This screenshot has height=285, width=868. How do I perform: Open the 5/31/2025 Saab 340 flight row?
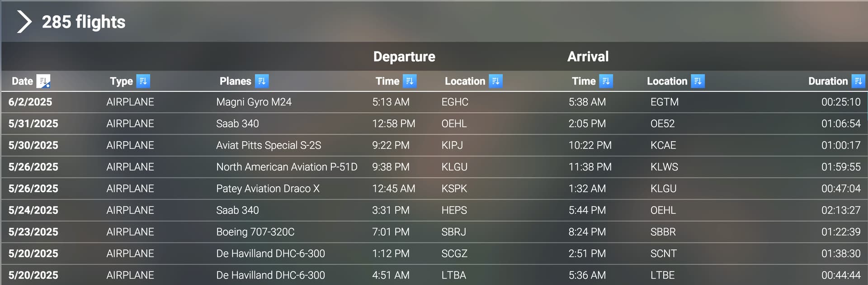point(434,123)
